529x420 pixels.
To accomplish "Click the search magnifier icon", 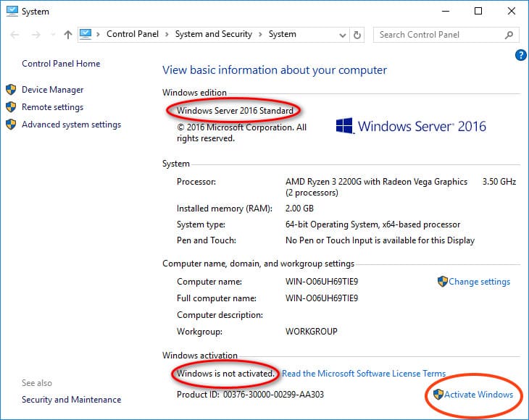I will [509, 35].
